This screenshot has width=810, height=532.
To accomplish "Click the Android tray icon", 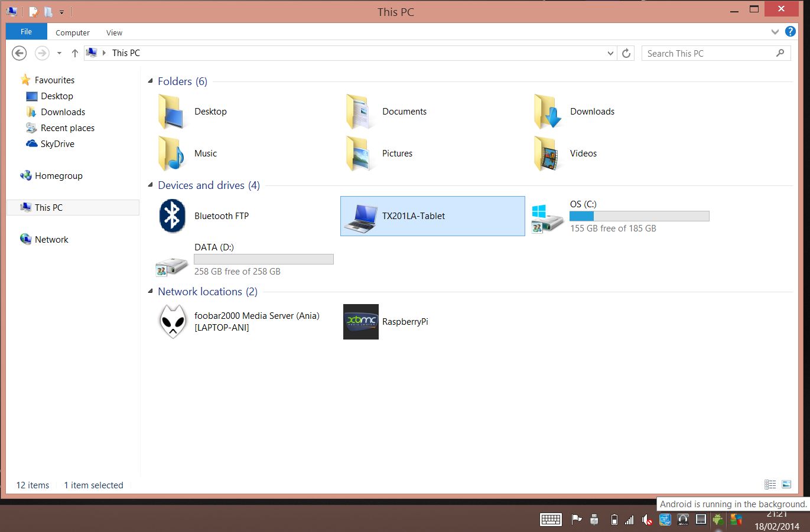I will 718,520.
